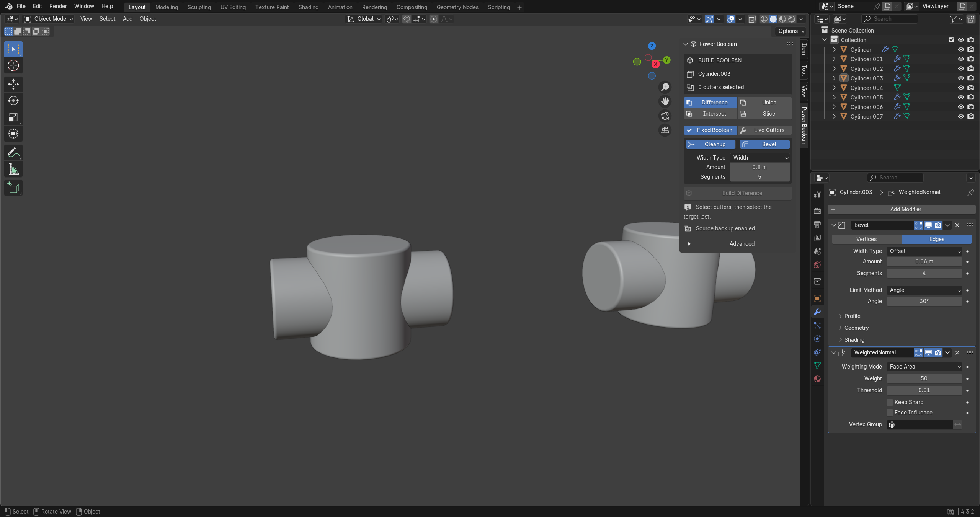980x517 pixels.
Task: Click the outliner Search field
Action: (x=890, y=19)
